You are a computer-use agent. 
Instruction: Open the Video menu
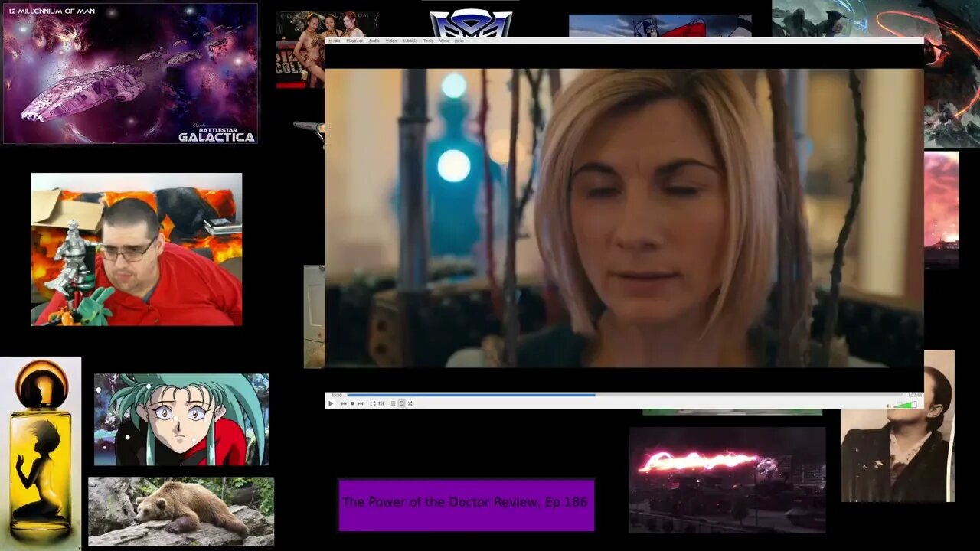[391, 41]
